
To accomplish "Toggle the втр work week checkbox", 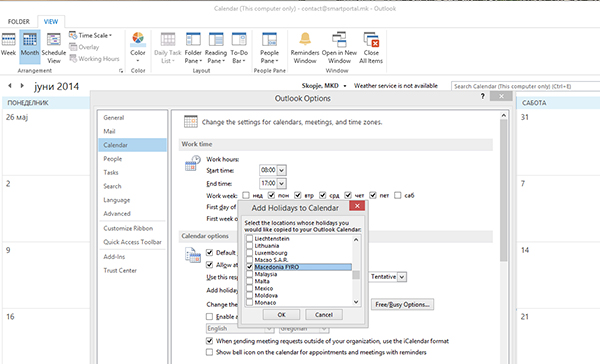I will coord(298,195).
